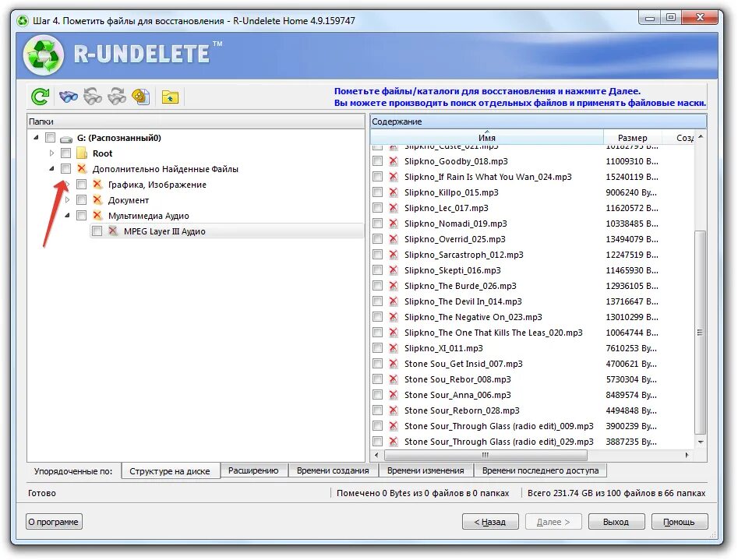Click the second grey binoculars icon
Screen dimensions: 738x560
click(x=93, y=97)
